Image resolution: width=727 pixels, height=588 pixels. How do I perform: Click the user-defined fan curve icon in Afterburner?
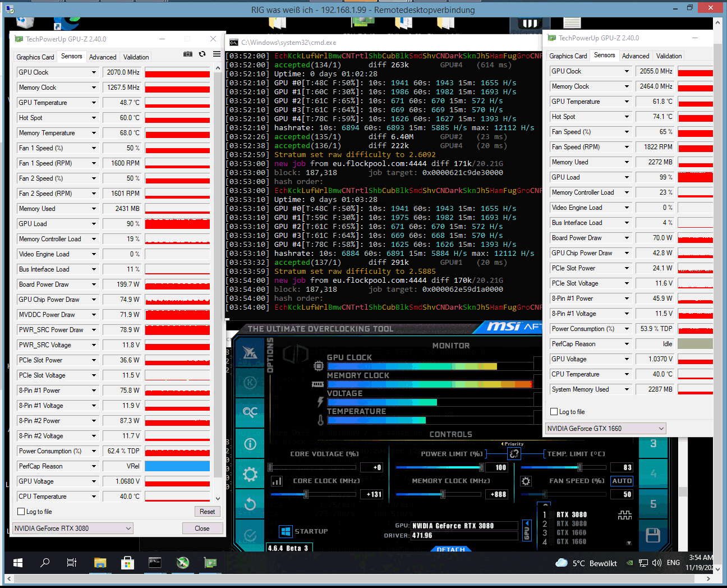(x=625, y=514)
